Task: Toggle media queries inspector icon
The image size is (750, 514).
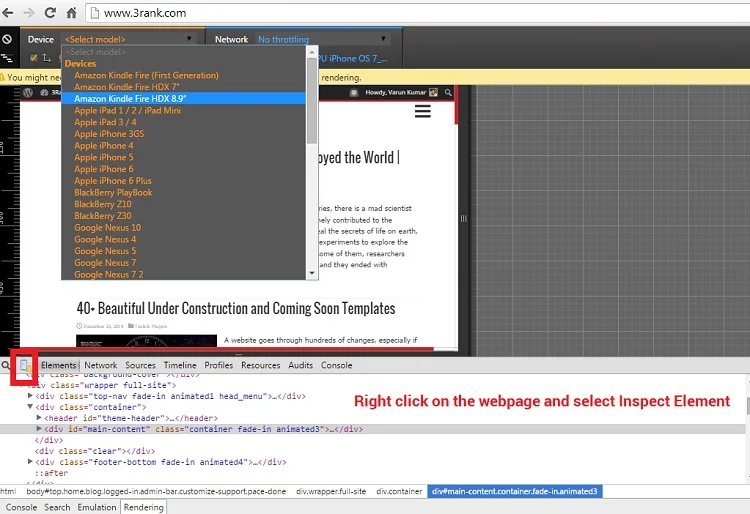Action: 7,58
